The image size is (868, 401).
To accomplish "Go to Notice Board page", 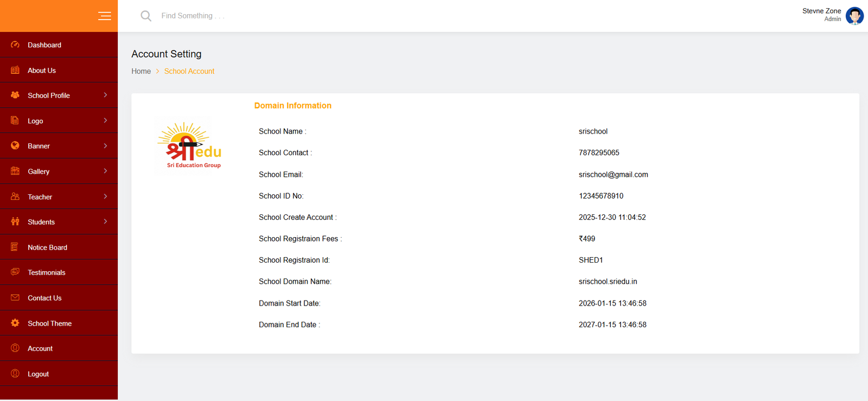I will pyautogui.click(x=59, y=247).
